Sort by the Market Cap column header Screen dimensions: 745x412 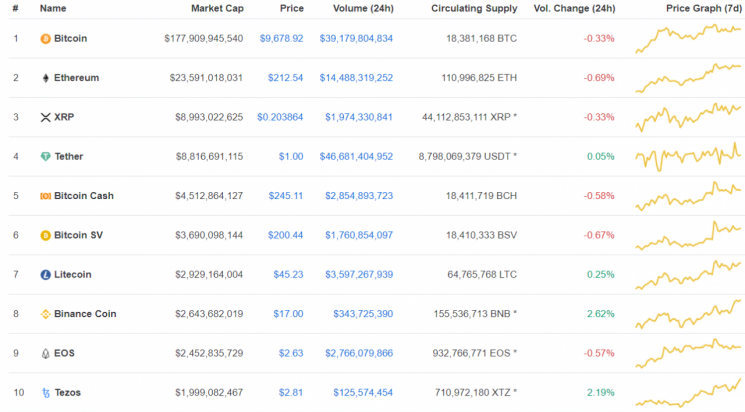tap(217, 9)
